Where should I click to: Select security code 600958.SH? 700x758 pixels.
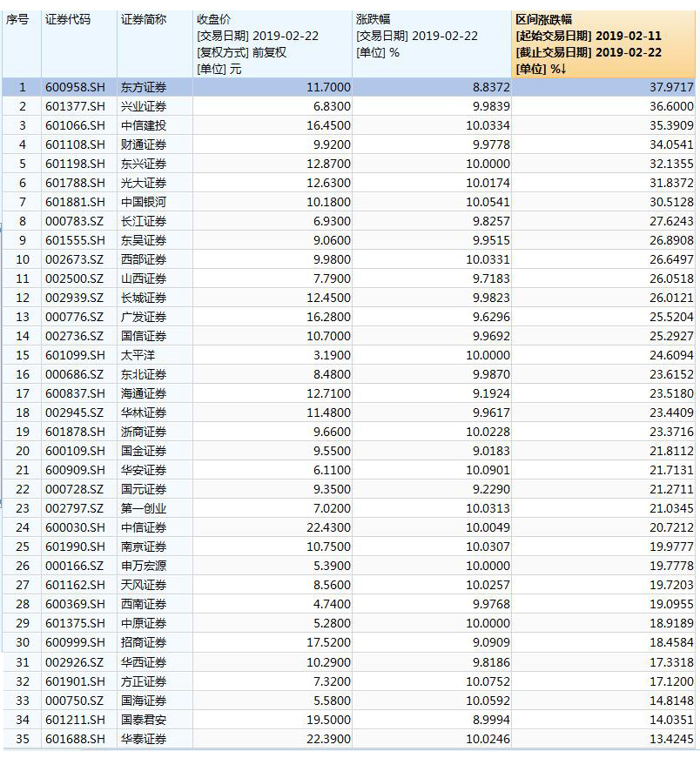pyautogui.click(x=75, y=88)
